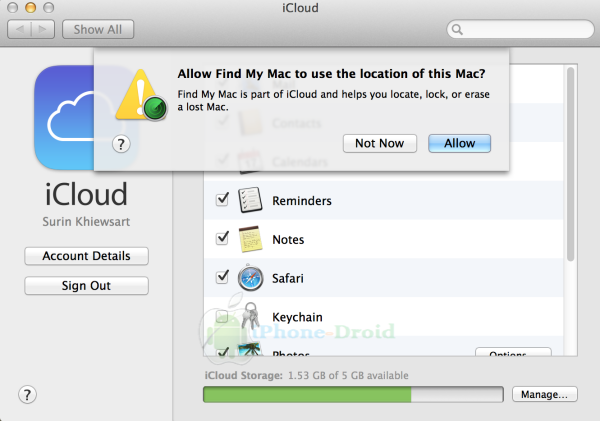Image resolution: width=600 pixels, height=421 pixels.
Task: Click the Safari compass icon
Action: (250, 278)
